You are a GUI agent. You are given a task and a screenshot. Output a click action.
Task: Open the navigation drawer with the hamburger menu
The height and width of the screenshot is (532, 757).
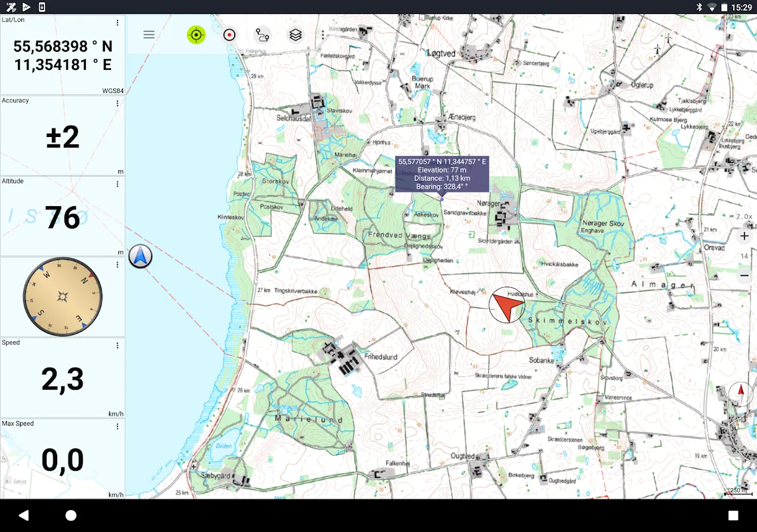[x=149, y=34]
